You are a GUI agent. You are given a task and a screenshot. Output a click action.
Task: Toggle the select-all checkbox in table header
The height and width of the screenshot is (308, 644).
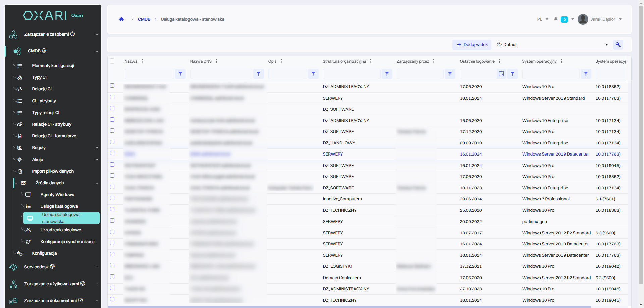pyautogui.click(x=112, y=61)
